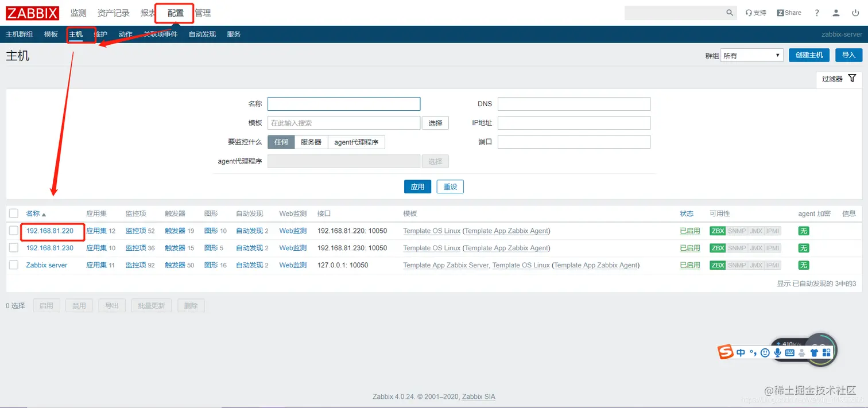Viewport: 868px width, 408px height.
Task: Click SNMP badge for 192.168.81.220
Action: pyautogui.click(x=737, y=231)
